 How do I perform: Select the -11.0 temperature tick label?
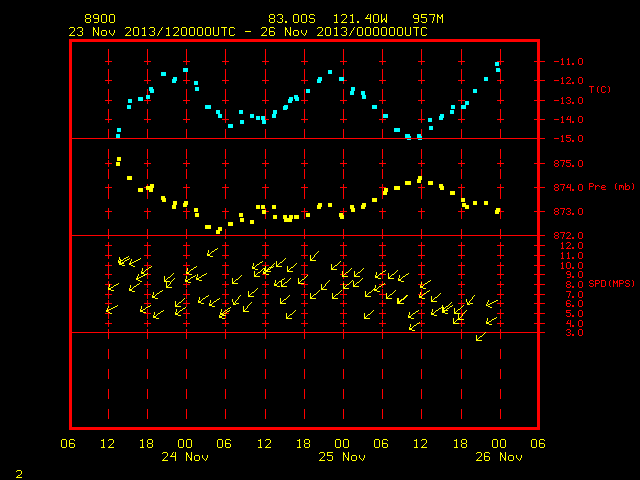[569, 62]
